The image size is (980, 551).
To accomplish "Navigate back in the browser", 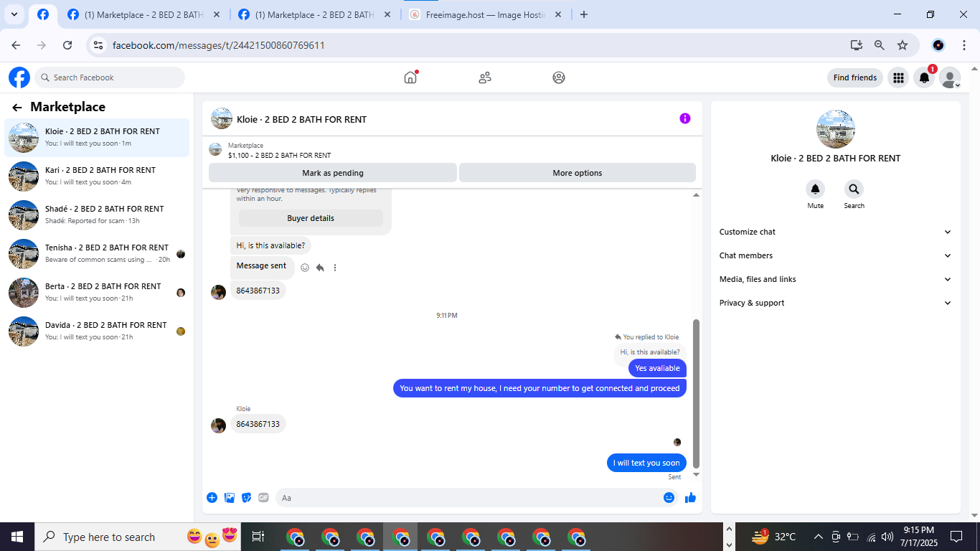I will click(x=17, y=45).
